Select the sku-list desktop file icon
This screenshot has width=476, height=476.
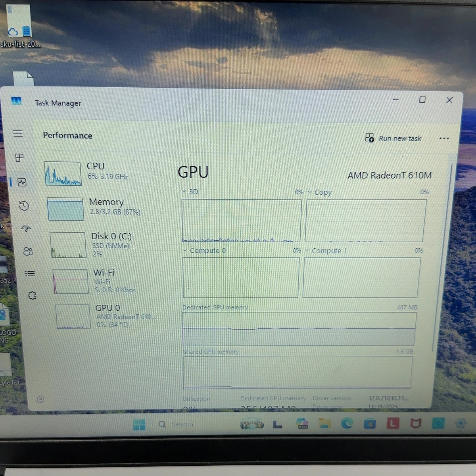point(20,26)
